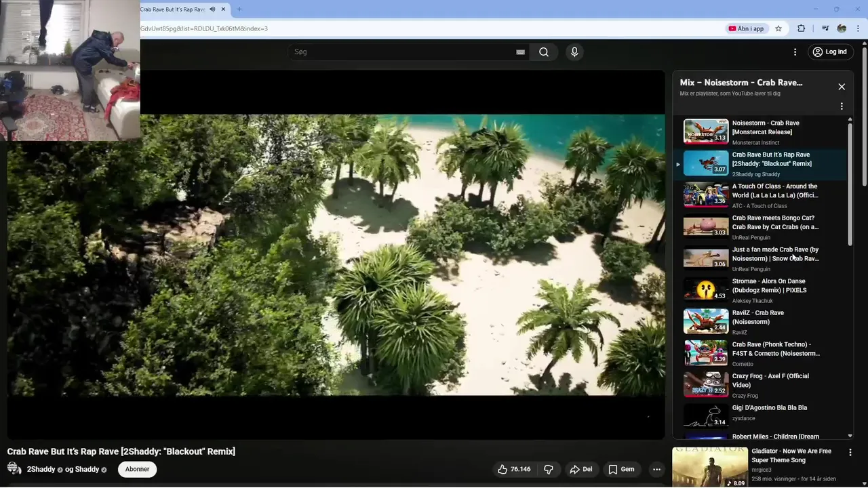Open more actions ellipsis below video

(656, 469)
